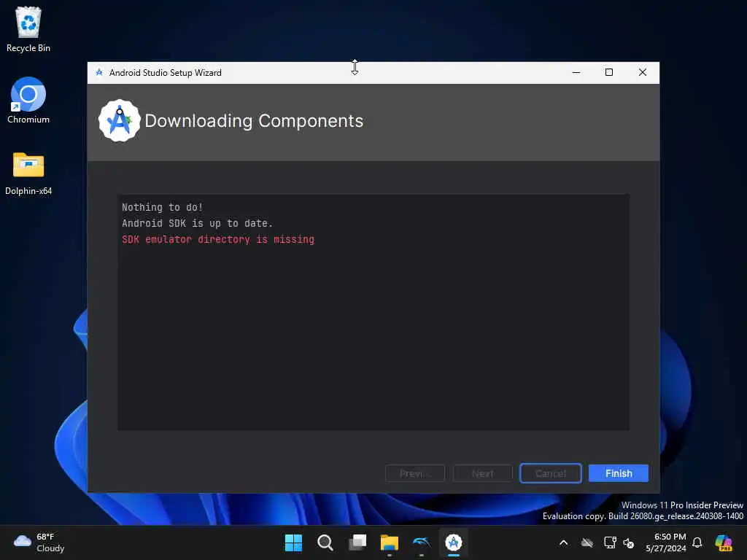Click Android Studio taskbar icon
Viewport: 747px width, 560px height.
coord(454,542)
